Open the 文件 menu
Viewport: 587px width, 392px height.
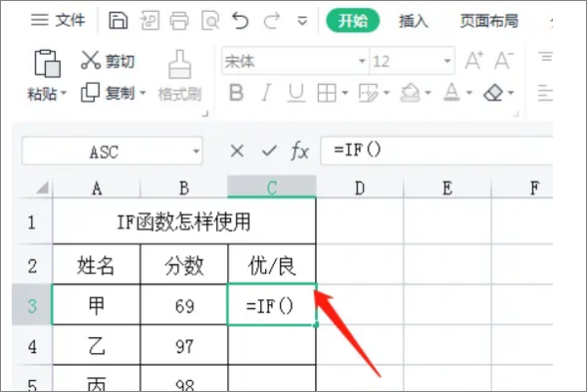[x=58, y=20]
